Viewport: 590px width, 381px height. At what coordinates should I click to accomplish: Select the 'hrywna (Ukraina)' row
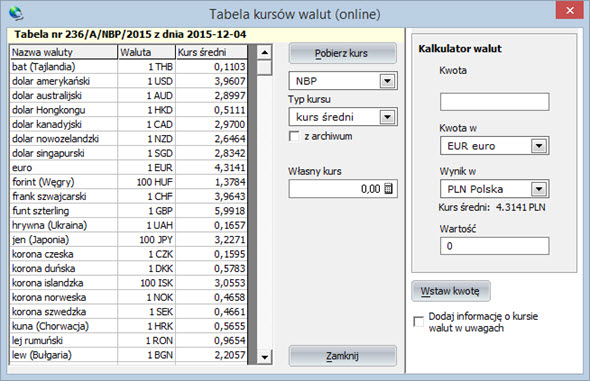click(128, 225)
